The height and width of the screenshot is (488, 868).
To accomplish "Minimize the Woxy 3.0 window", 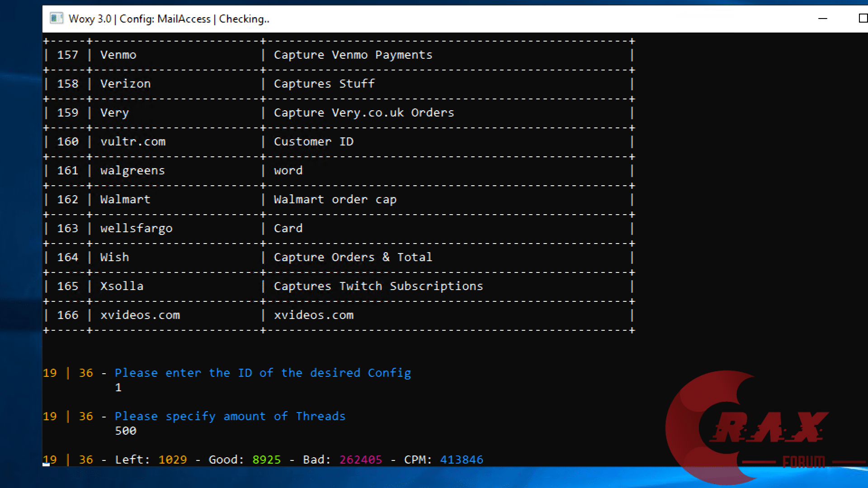I will (x=822, y=19).
